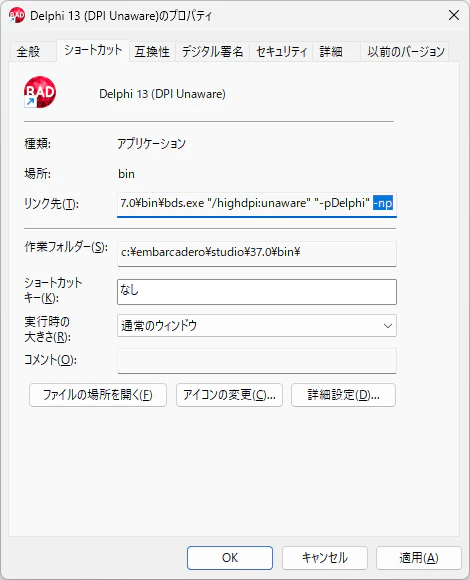
Task: Click the コメント(O) label
Action: pos(50,360)
